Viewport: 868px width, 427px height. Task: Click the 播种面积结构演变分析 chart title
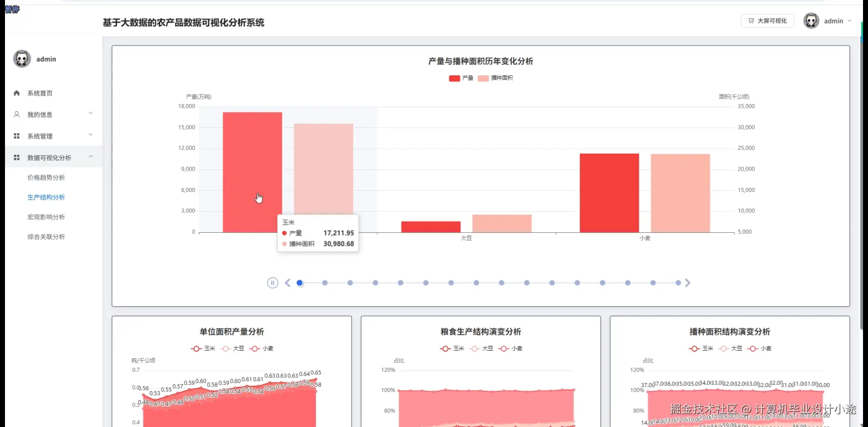click(x=730, y=332)
